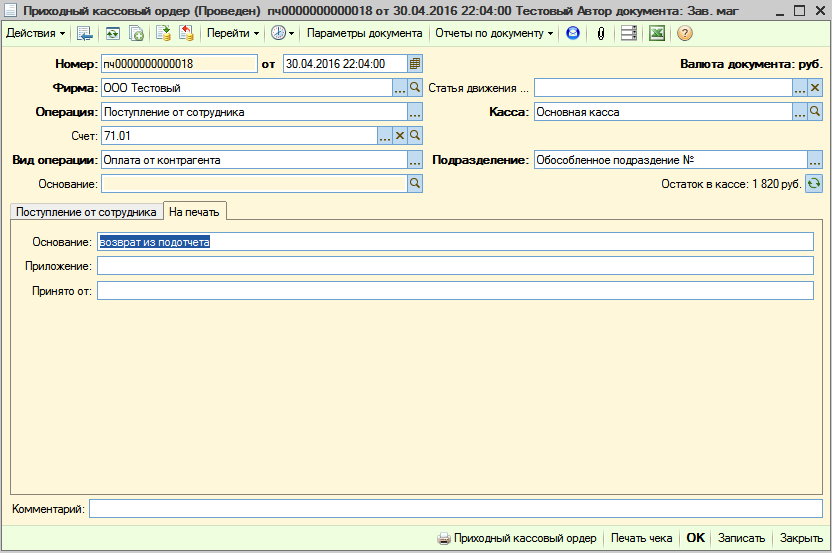This screenshot has width=832, height=553.
Task: Click the OK button
Action: coord(696,538)
